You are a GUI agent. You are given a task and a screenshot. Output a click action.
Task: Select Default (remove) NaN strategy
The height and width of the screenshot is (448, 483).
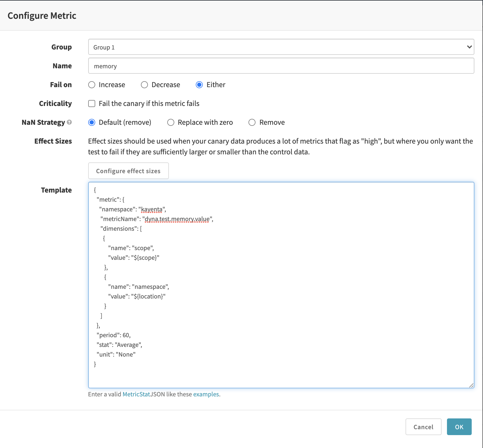(92, 122)
